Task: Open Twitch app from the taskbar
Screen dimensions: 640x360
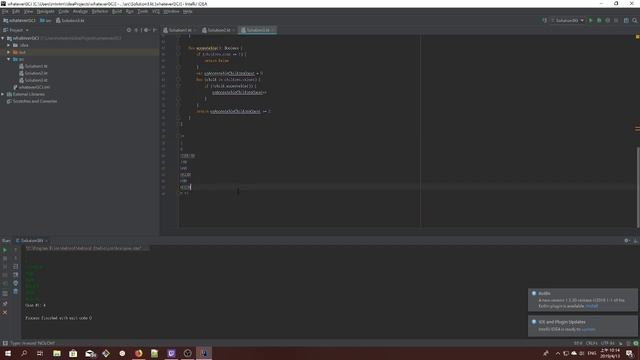Action: click(x=171, y=353)
